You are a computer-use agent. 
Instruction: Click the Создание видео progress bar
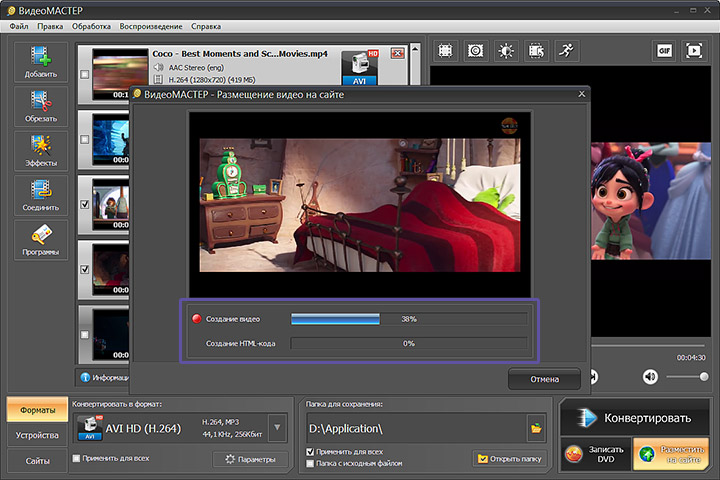pyautogui.click(x=409, y=319)
